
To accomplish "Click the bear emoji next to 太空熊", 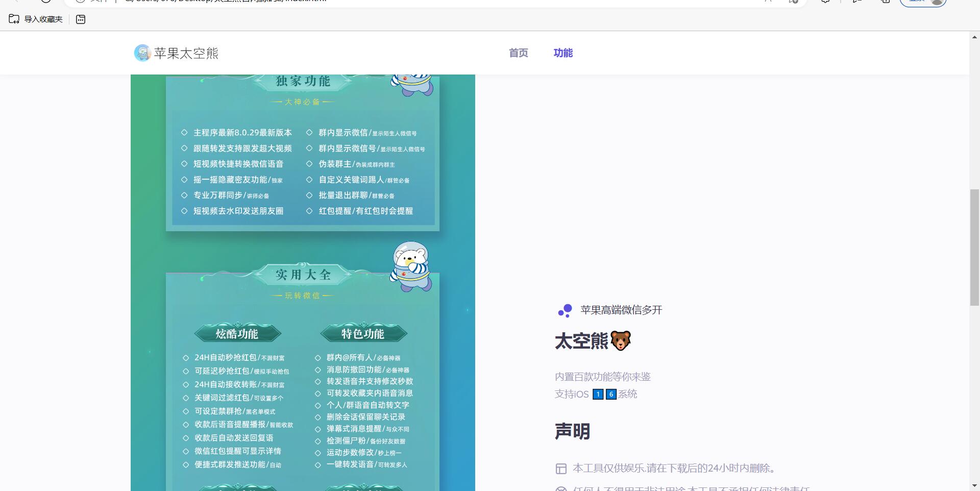I will pos(621,340).
